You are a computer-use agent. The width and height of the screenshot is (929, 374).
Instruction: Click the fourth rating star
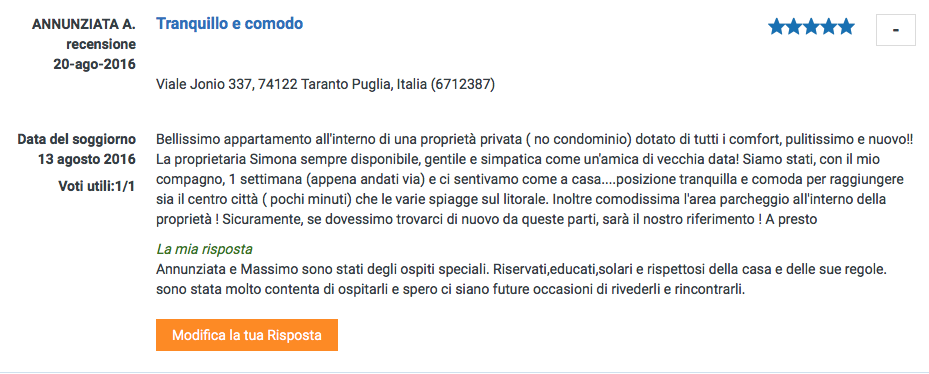pyautogui.click(x=828, y=27)
